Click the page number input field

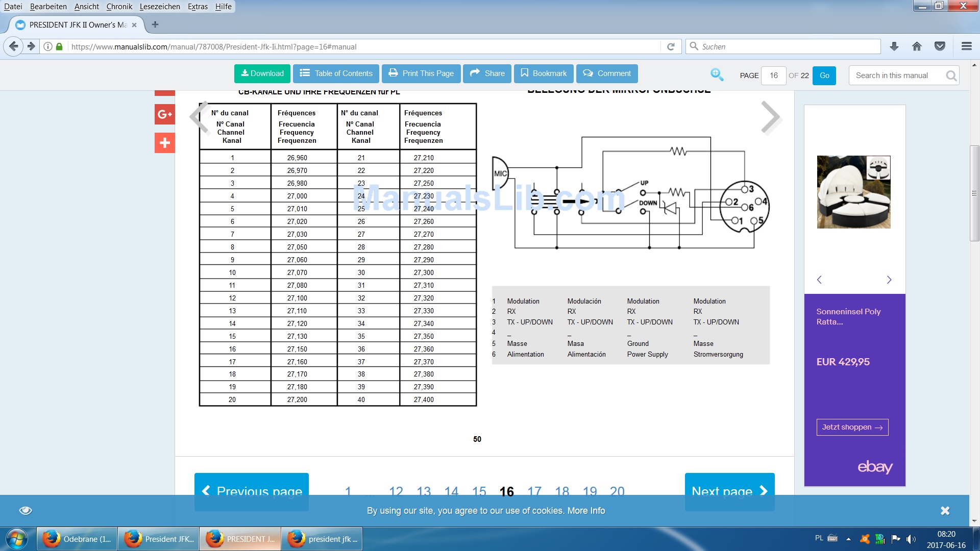773,76
